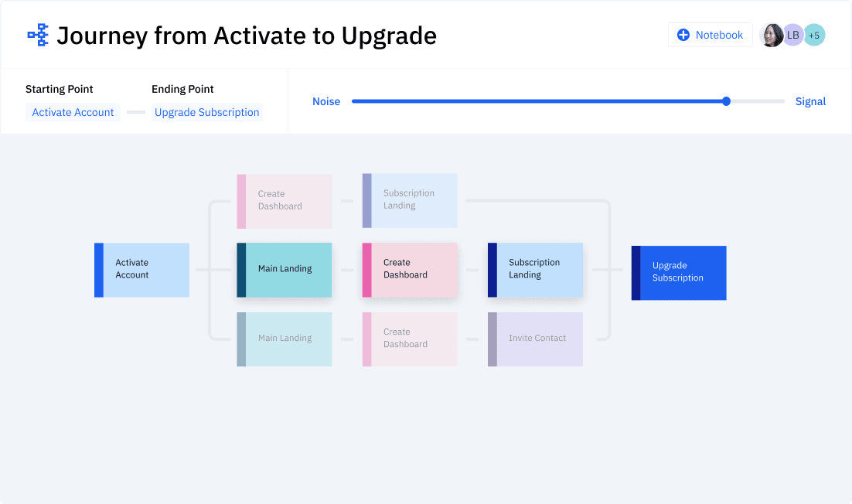Select faded Subscription Landing node in top row

click(410, 200)
